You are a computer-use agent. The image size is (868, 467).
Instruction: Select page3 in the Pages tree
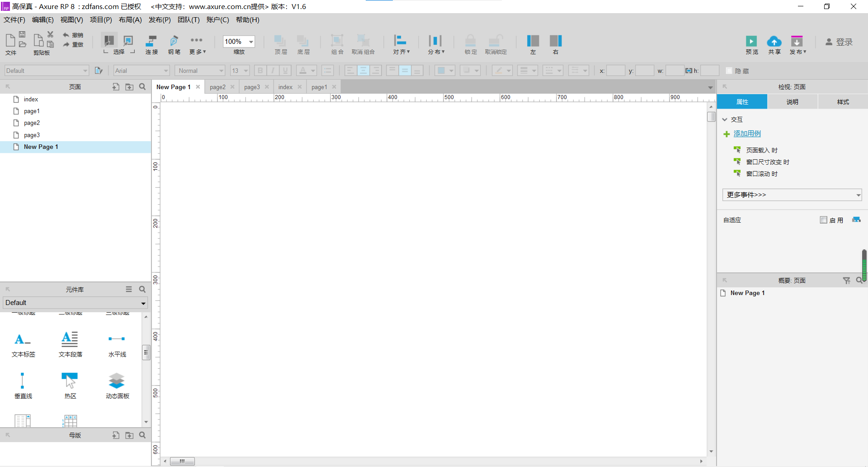(32, 135)
